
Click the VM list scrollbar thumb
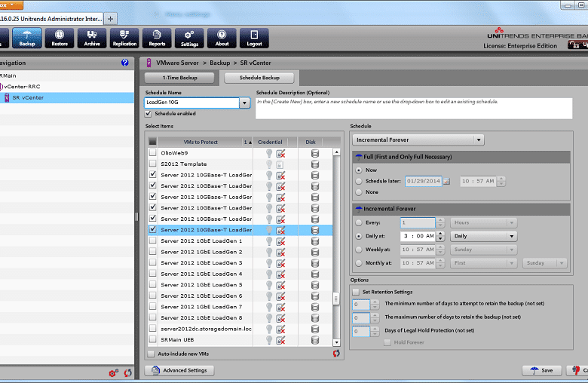336,299
